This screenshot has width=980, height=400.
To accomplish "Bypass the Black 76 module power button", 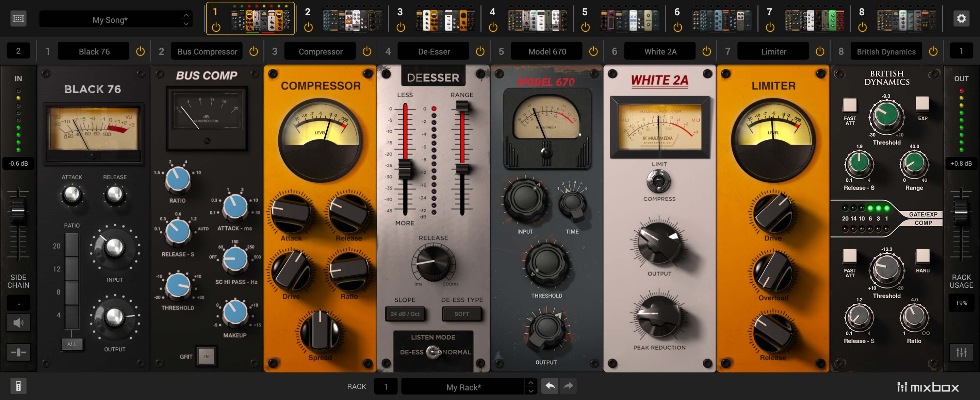I will click(140, 51).
